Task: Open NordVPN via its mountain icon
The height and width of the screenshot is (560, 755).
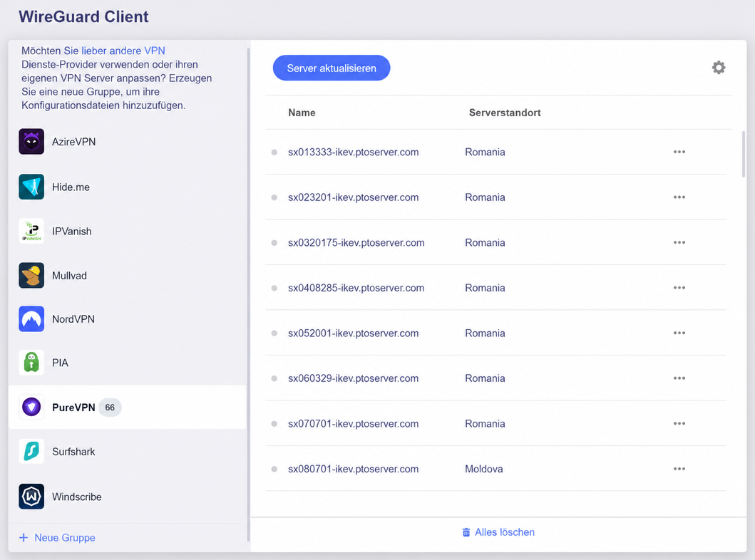Action: pos(31,319)
